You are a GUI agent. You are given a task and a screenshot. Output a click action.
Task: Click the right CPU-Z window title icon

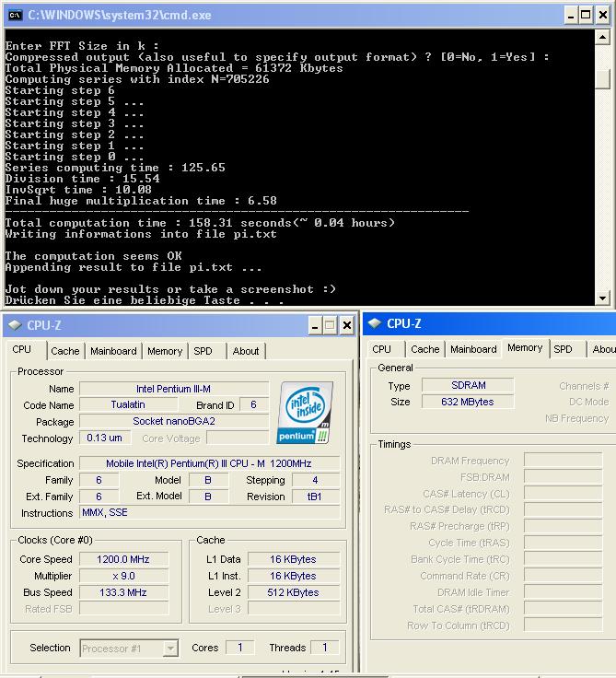(375, 323)
